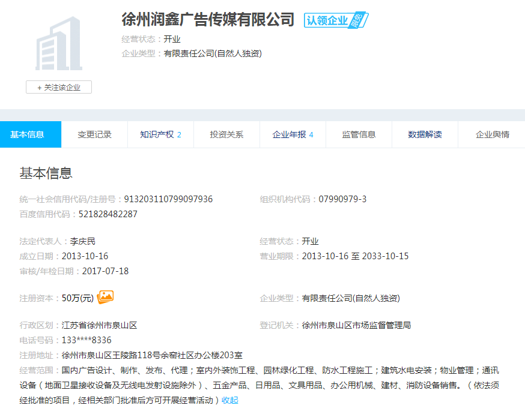Screen dimensions: 525x420
Task: Switch to the 基本信息 tab
Action: coord(28,134)
